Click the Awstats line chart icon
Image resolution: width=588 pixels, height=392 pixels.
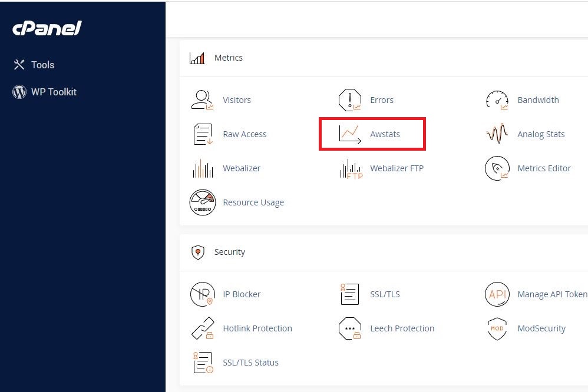click(x=350, y=134)
